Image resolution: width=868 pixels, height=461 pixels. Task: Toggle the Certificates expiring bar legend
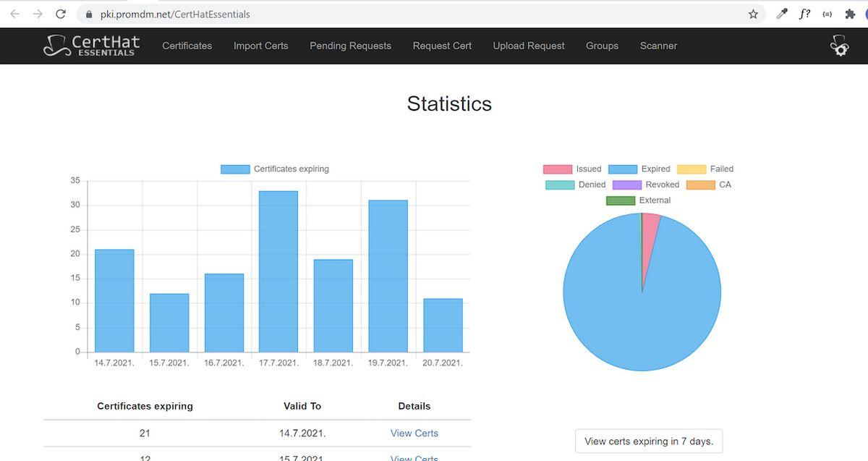coord(275,169)
